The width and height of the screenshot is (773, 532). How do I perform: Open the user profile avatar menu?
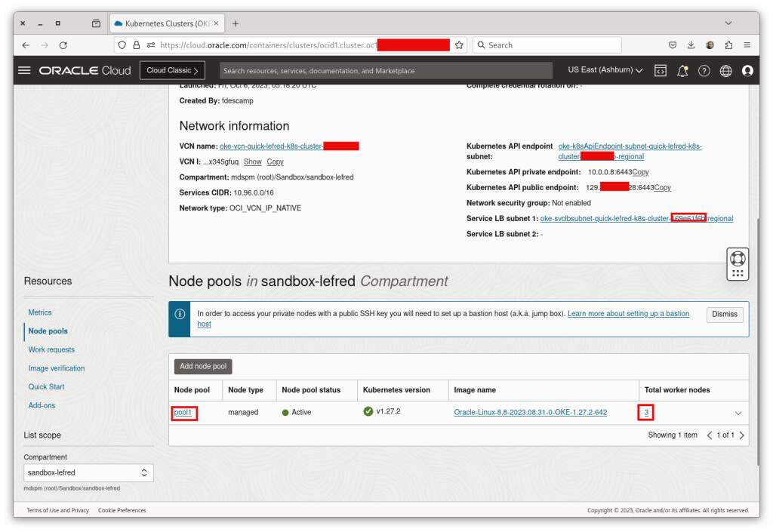click(747, 71)
